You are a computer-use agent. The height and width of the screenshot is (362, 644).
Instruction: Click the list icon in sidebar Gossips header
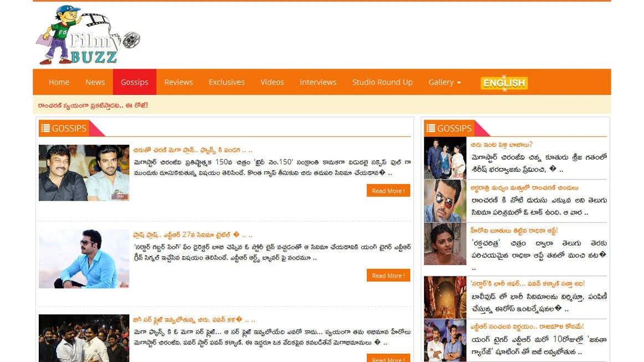(x=430, y=129)
